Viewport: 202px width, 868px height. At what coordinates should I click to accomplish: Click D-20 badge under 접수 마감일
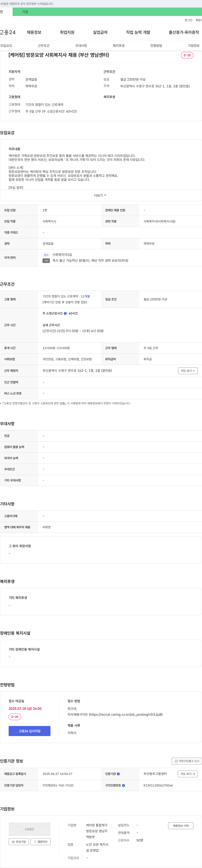pyautogui.click(x=15, y=717)
